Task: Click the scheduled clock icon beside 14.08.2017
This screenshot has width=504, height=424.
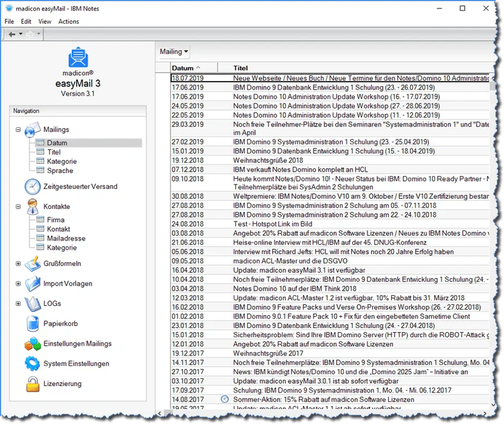Action: pyautogui.click(x=225, y=399)
